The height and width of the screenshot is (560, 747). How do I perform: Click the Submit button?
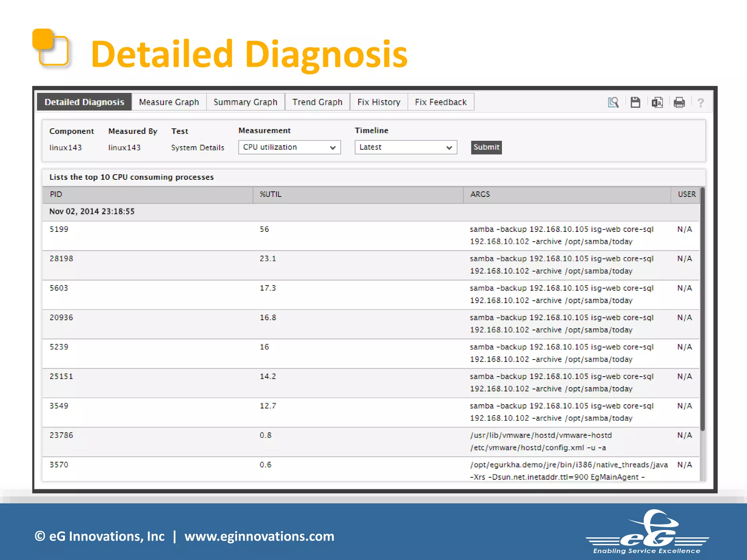click(486, 147)
